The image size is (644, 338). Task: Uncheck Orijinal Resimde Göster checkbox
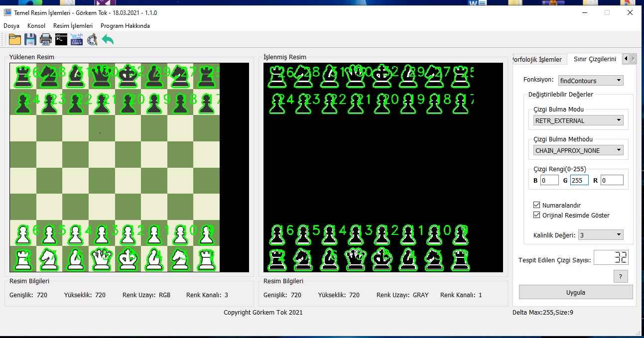coord(537,215)
